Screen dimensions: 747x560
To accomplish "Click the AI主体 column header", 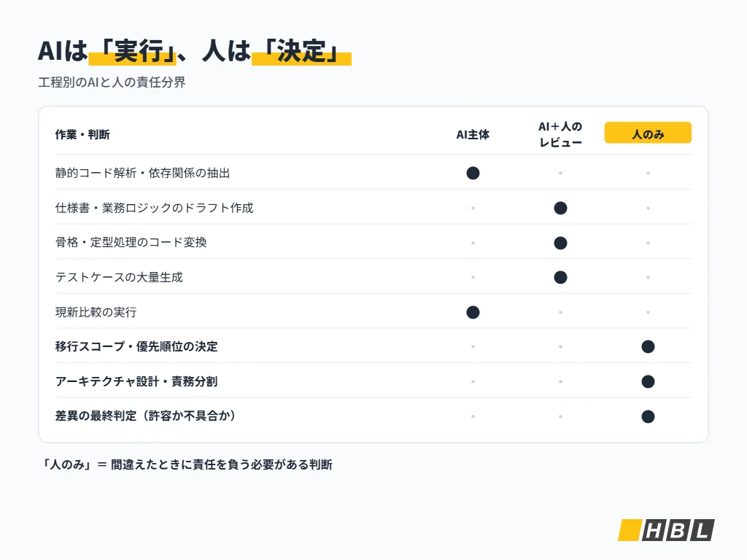I will tap(473, 135).
